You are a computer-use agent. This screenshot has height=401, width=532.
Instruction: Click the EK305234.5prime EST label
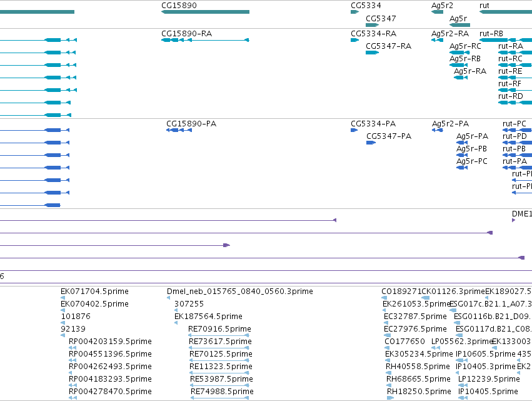click(419, 354)
